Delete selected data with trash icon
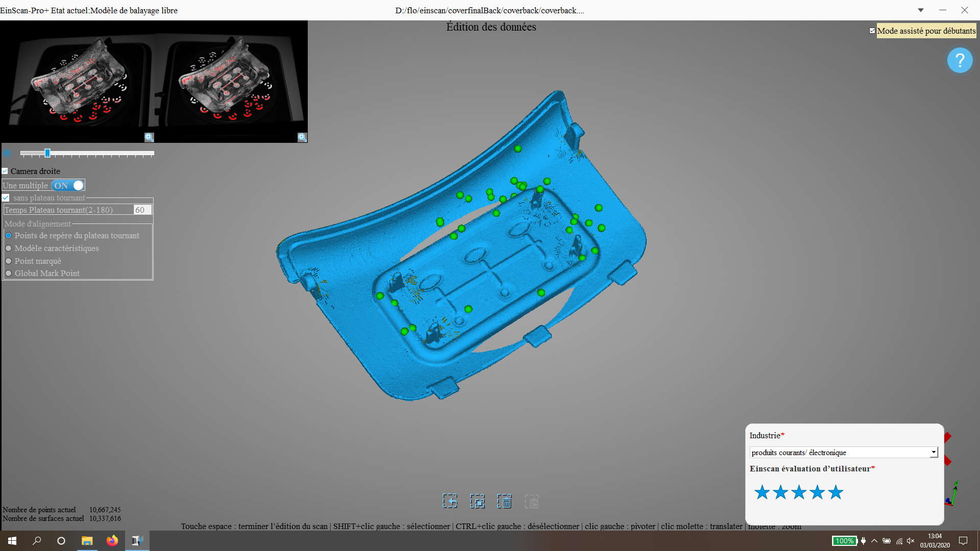The height and width of the screenshot is (551, 980). pyautogui.click(x=504, y=501)
